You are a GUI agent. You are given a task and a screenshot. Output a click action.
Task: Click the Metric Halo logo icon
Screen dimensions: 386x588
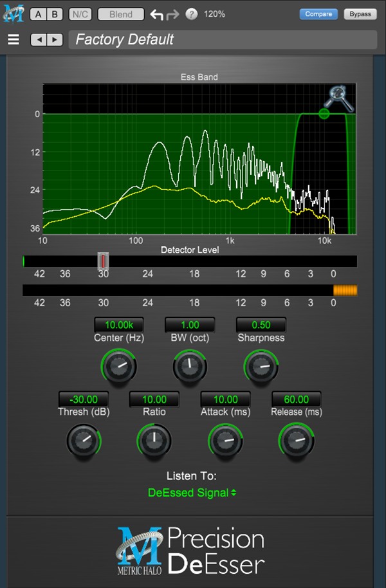pos(13,13)
